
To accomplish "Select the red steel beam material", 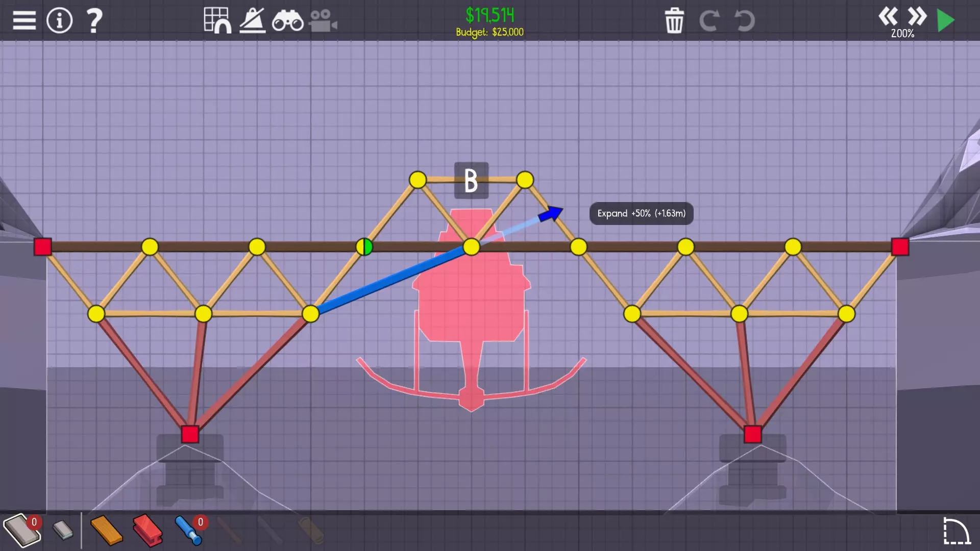I will coord(148,531).
